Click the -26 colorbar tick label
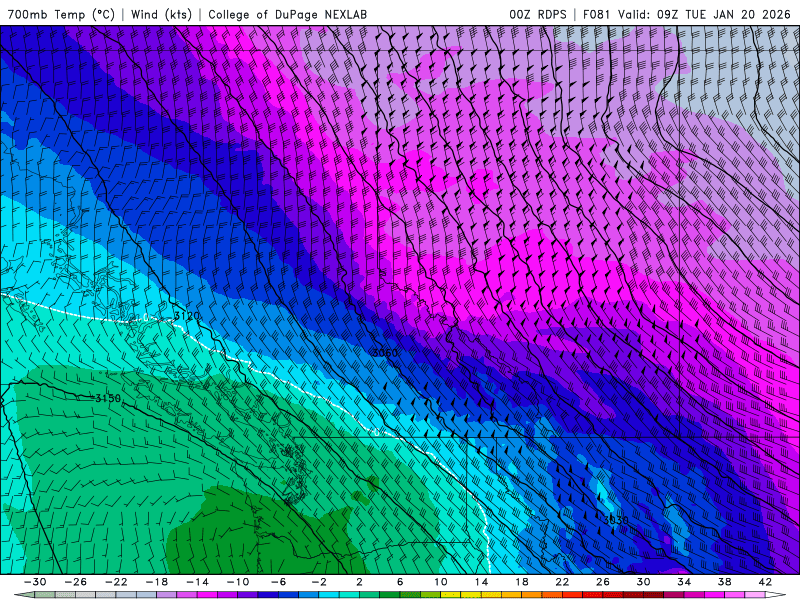 76,582
